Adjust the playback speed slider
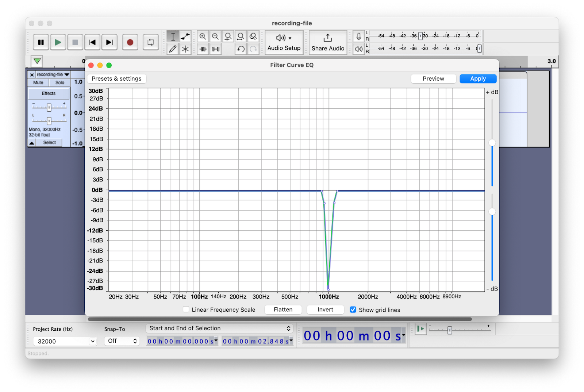Image resolution: width=584 pixels, height=392 pixels. click(450, 330)
